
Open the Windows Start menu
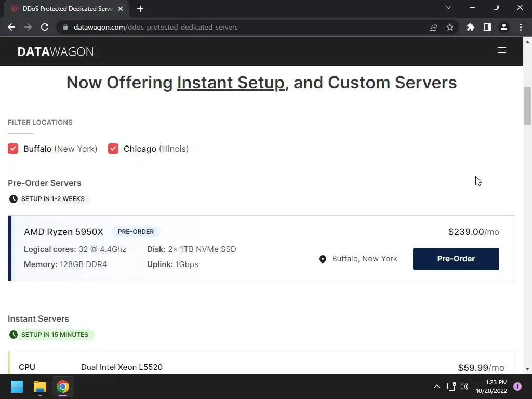pyautogui.click(x=17, y=387)
